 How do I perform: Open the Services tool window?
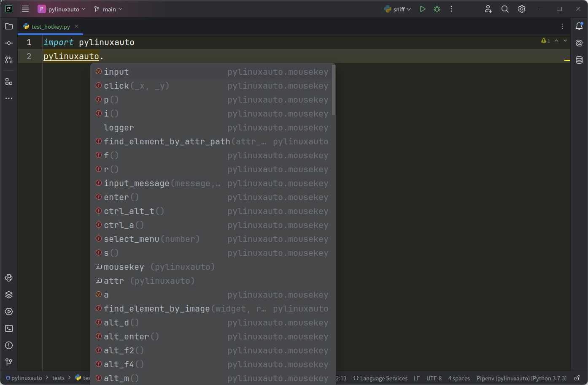(x=9, y=312)
